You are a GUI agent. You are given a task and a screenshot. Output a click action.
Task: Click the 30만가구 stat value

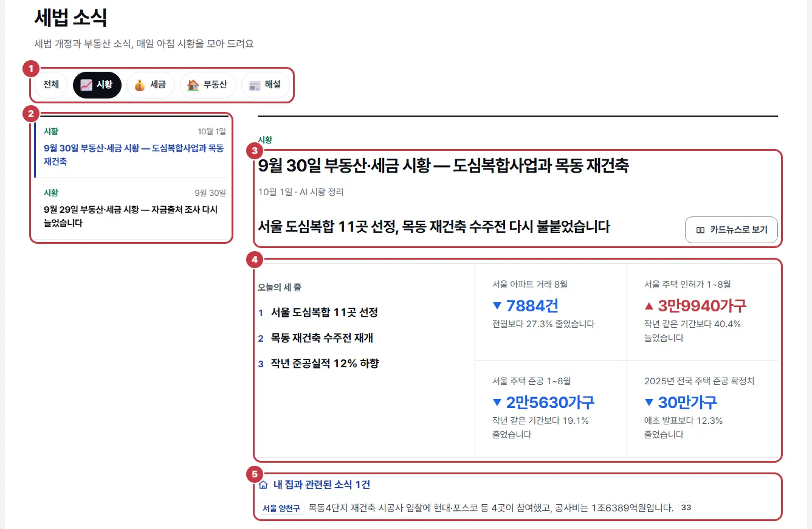coord(681,403)
